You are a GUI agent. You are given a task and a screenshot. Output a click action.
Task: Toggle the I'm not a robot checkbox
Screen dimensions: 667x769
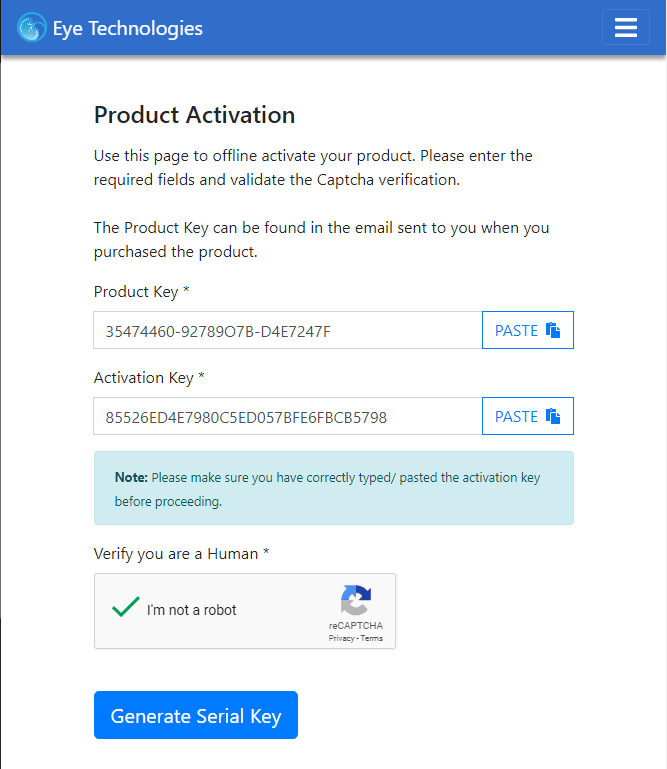tap(126, 608)
